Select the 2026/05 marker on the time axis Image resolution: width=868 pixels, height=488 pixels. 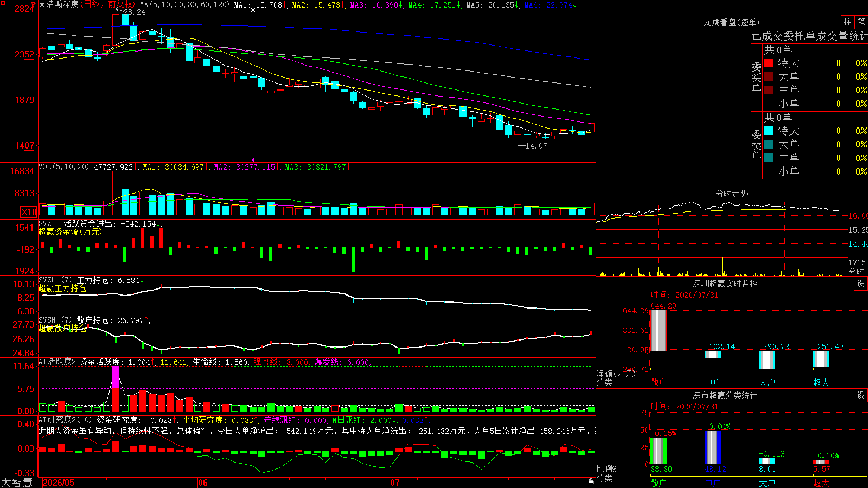[59, 483]
